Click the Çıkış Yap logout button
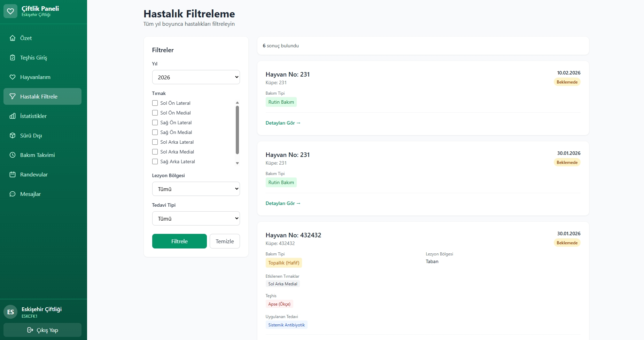Viewport: 644px width, 340px height. coord(42,330)
